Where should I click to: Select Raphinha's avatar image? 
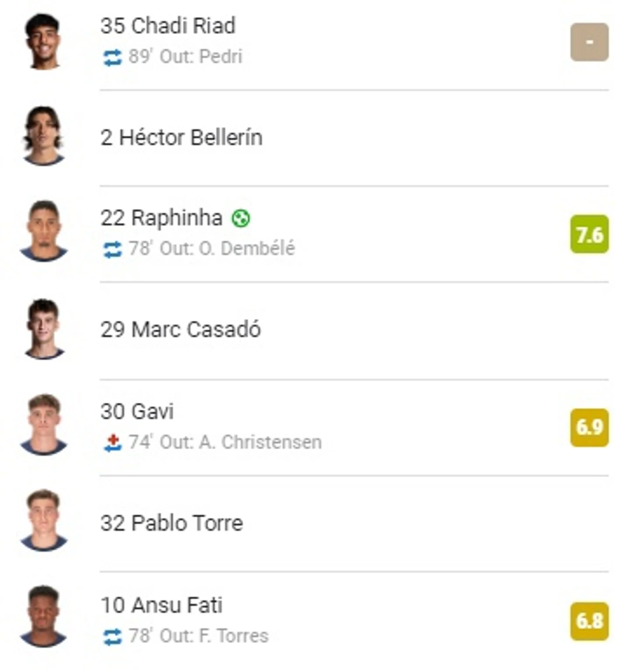point(43,231)
